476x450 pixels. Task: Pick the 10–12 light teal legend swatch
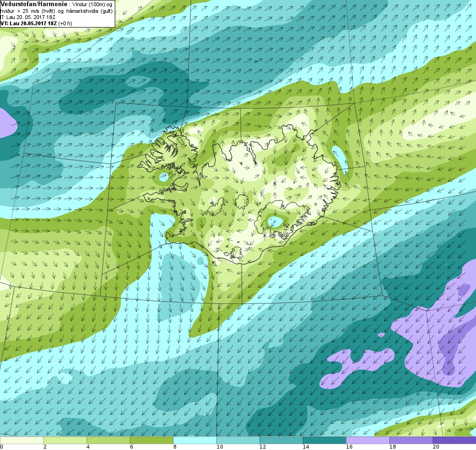[x=238, y=440]
